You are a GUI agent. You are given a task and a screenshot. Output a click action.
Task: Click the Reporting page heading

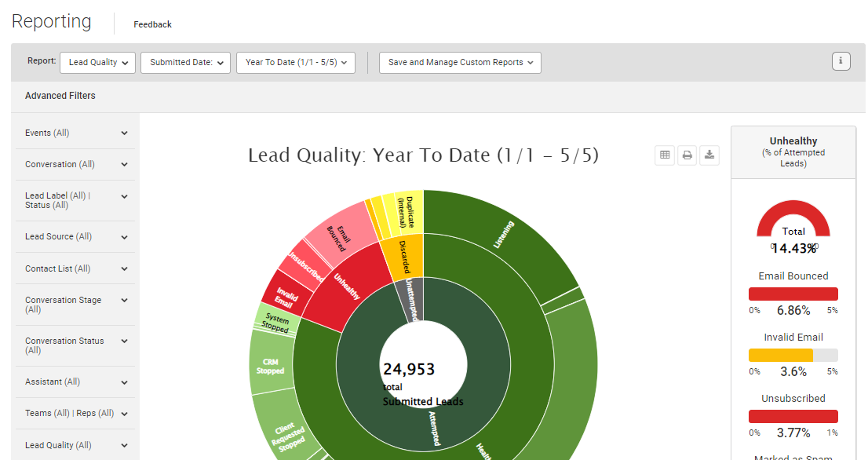[x=52, y=21]
